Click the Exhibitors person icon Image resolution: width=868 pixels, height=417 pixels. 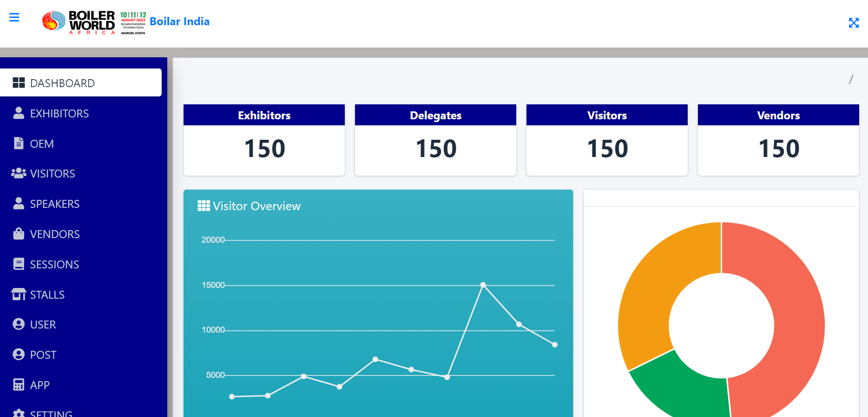pos(19,113)
